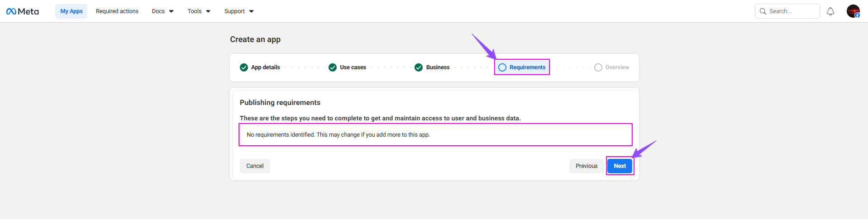Screen dimensions: 868x219
Task: Click Business step green checkmark icon
Action: 419,67
